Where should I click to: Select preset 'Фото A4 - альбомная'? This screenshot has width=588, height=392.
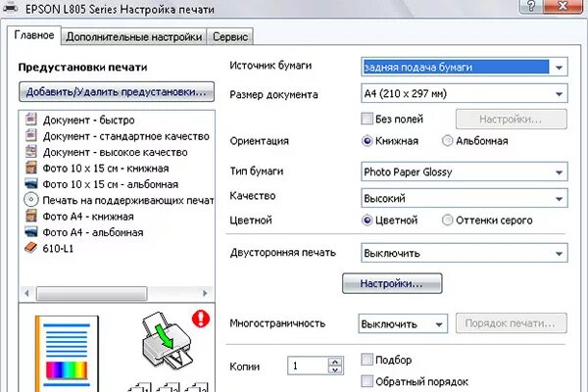pos(93,232)
